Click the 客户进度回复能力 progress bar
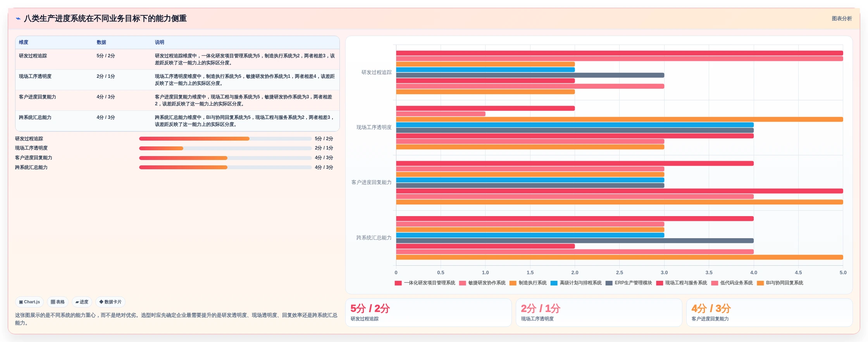The width and height of the screenshot is (868, 342). pyautogui.click(x=225, y=158)
